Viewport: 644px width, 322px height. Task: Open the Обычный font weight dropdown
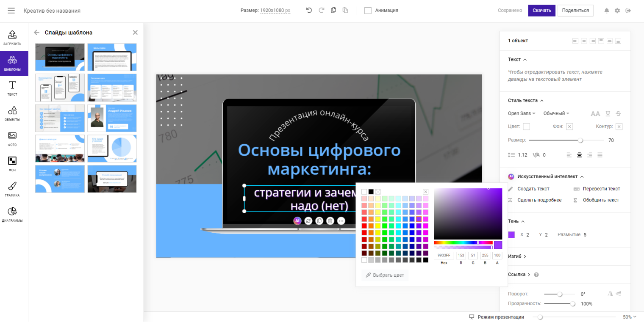coord(556,113)
